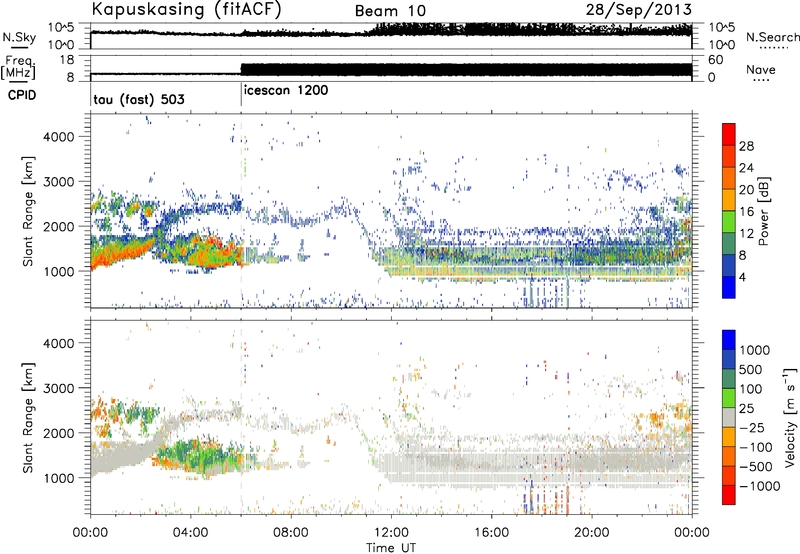
Task: Click the '-1000' velocity colorbar tick value
Action: click(x=759, y=486)
